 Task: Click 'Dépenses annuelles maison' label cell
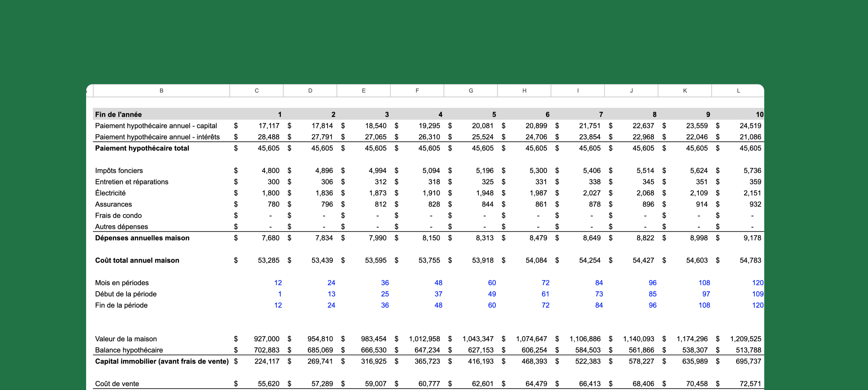pyautogui.click(x=142, y=238)
